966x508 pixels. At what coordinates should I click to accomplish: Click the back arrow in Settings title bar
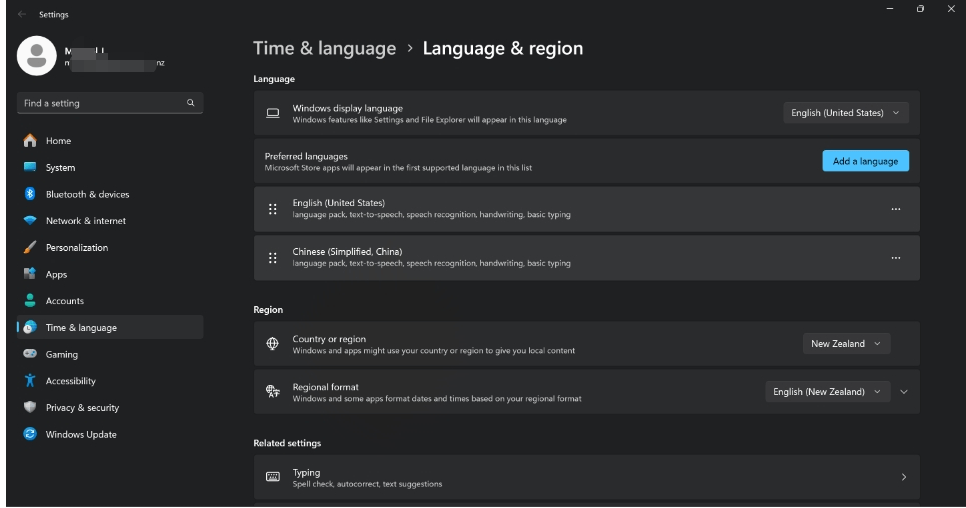22,14
